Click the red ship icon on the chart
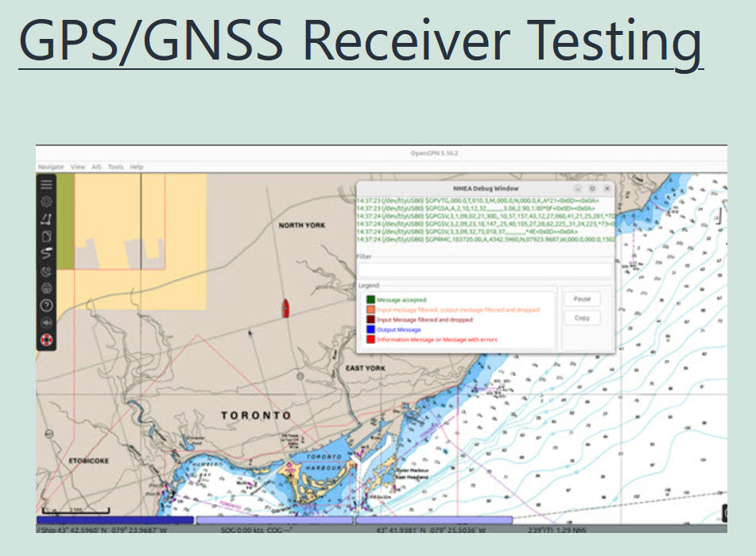Screen dimensions: 756x556 [x=285, y=308]
